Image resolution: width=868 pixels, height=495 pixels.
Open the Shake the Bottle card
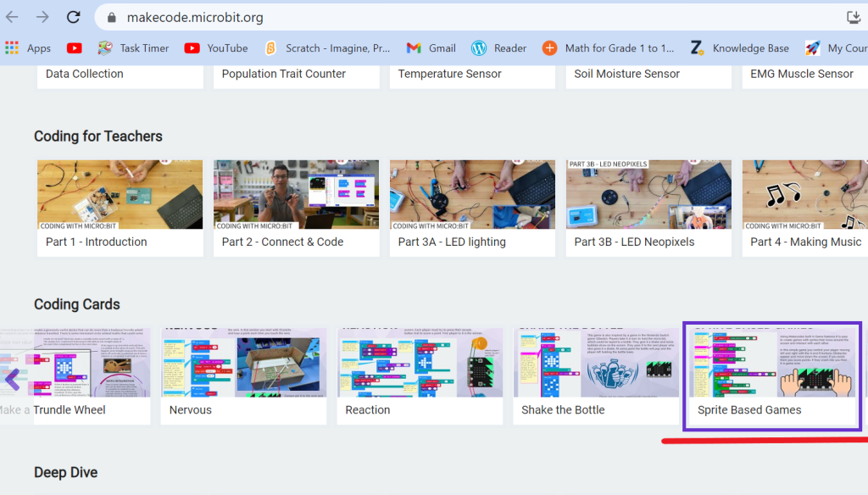click(596, 375)
